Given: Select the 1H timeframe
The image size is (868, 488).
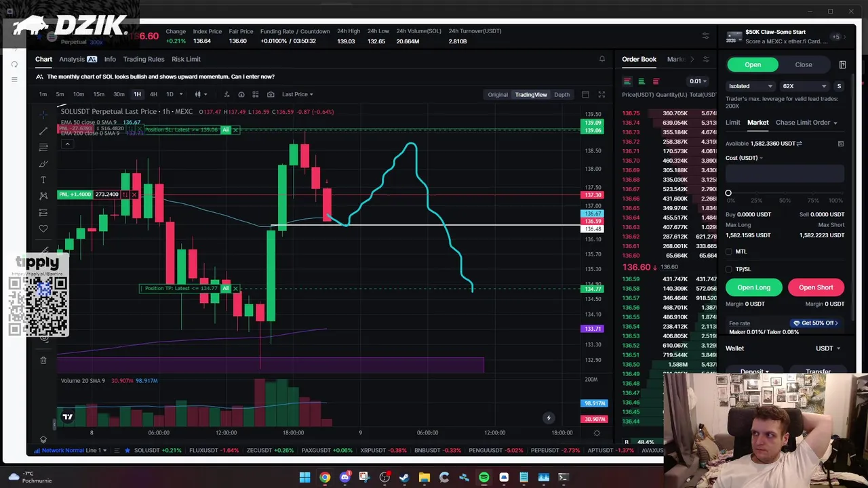Looking at the screenshot, I should point(137,94).
